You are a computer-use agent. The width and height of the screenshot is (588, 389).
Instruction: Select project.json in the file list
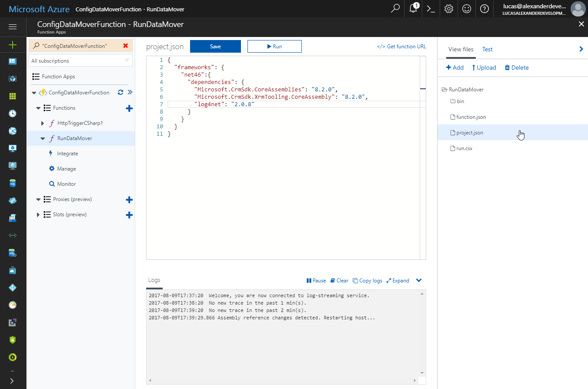(x=512, y=133)
